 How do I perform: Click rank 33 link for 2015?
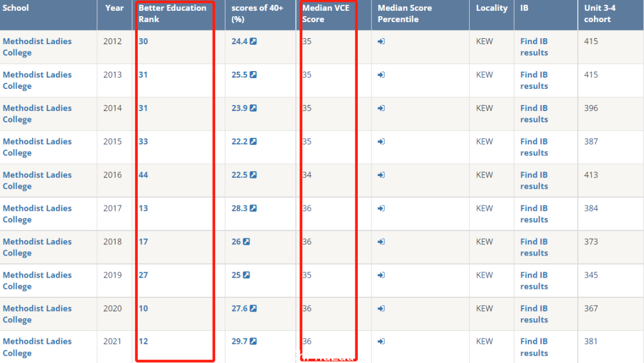[143, 141]
